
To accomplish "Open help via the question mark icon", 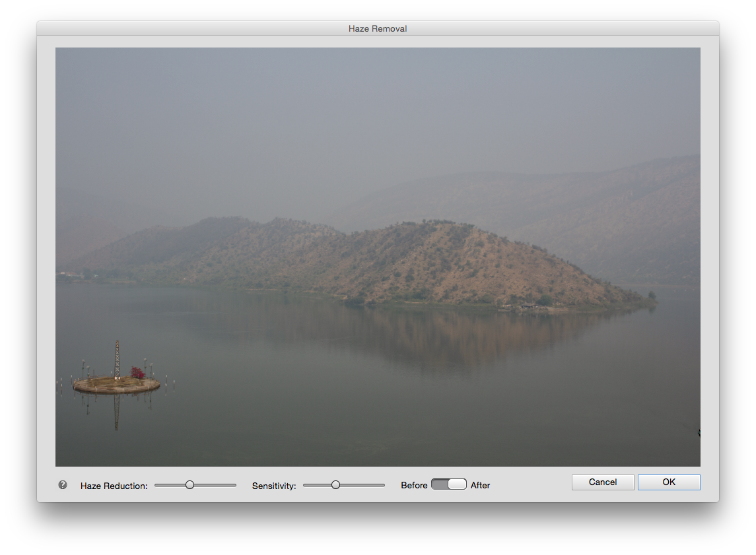I will click(x=63, y=485).
